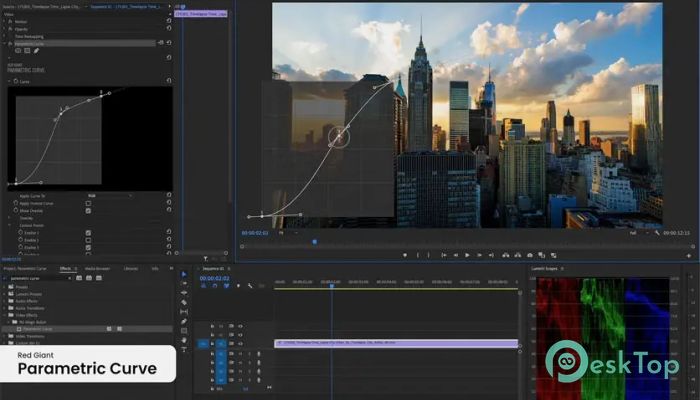Click Add Marker in Program monitor
The width and height of the screenshot is (700, 400).
point(405,255)
